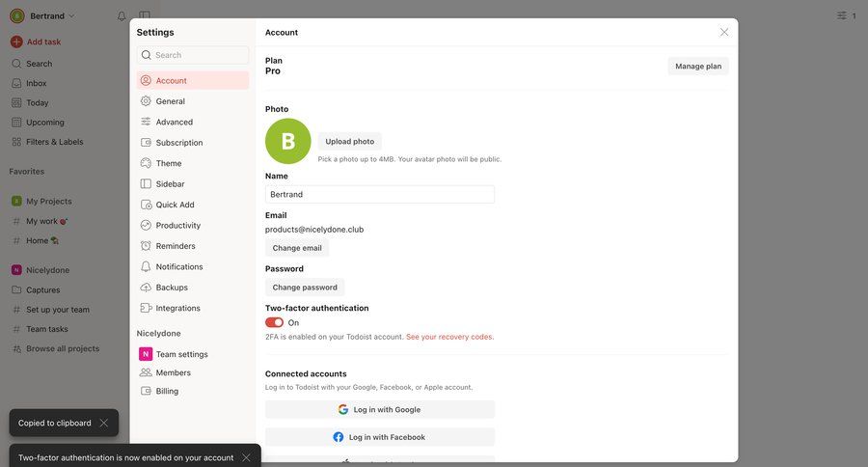Viewport: 868px width, 467px height.
Task: Select Account in Settings menu
Action: click(193, 80)
